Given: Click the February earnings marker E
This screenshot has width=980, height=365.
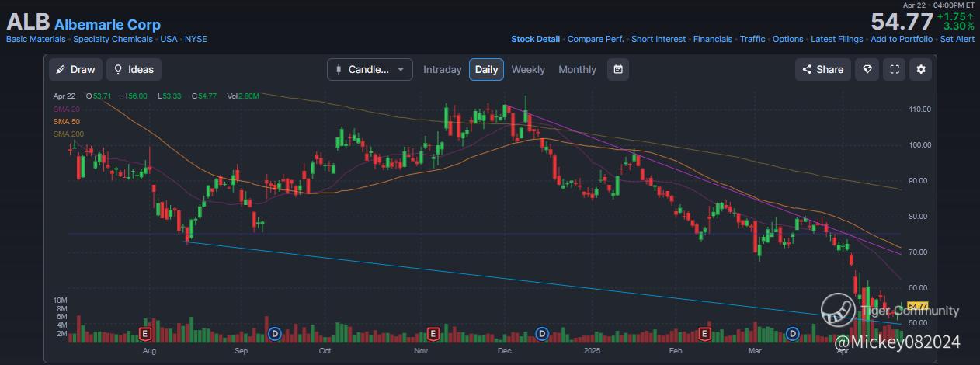Looking at the screenshot, I should (705, 334).
